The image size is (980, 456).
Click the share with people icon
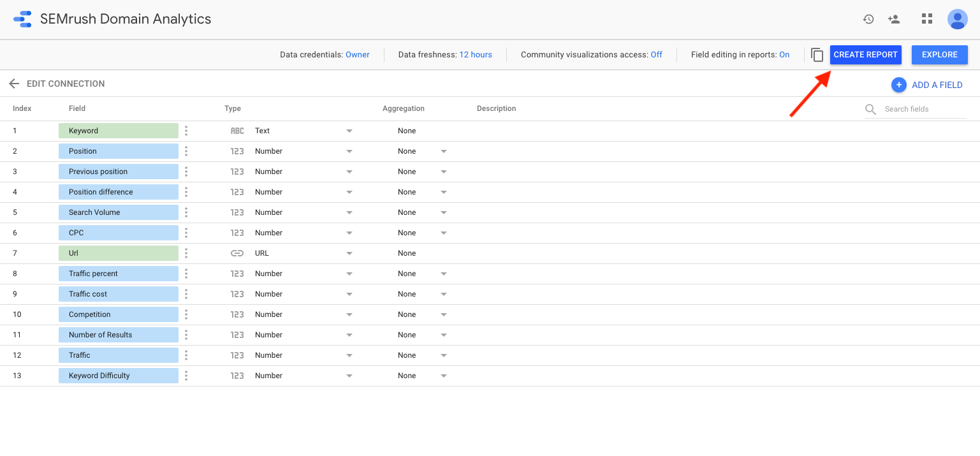tap(894, 19)
